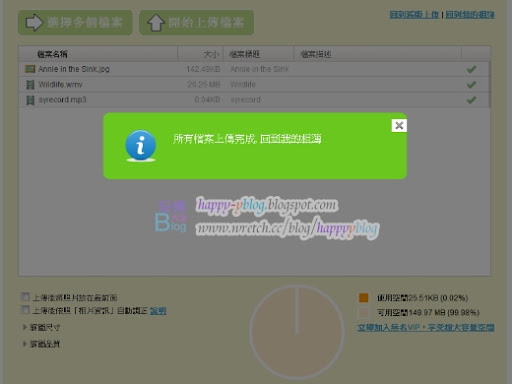Image resolution: width=512 pixels, height=384 pixels.
Task: Expand the first collapsed option triangle
Action: (25, 327)
